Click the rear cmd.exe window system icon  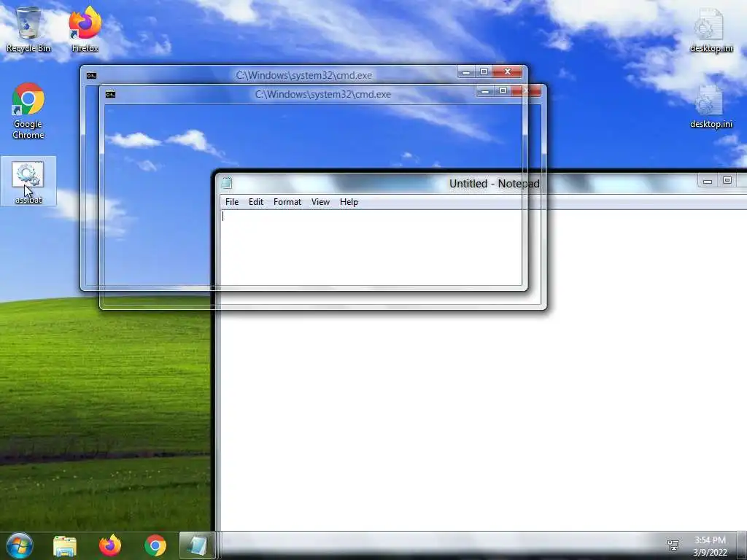(91, 75)
